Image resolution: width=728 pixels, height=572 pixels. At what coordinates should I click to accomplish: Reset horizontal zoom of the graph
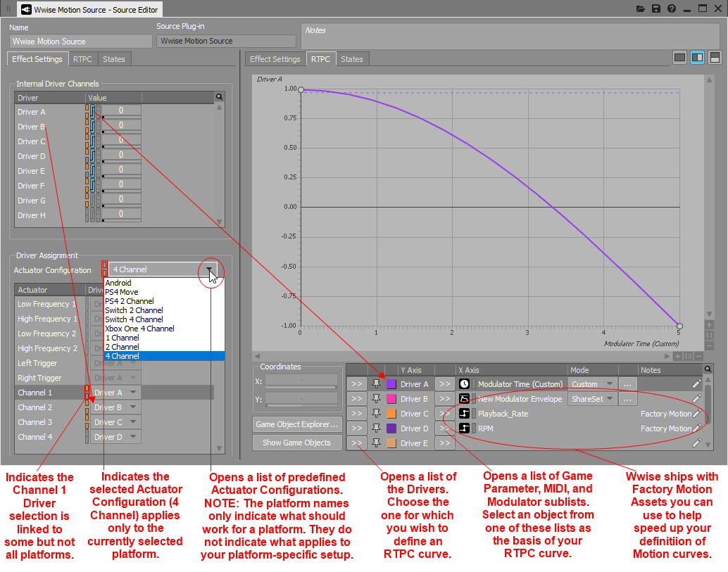pos(688,356)
